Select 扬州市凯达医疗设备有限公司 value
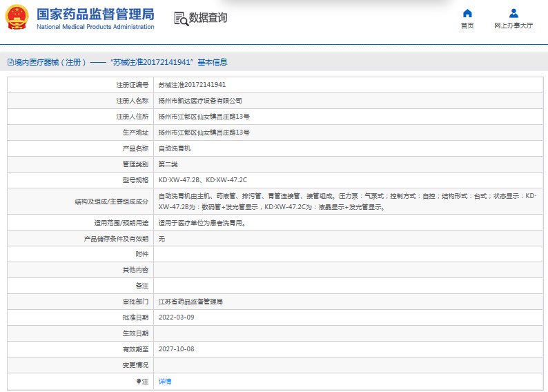This screenshot has width=548, height=392. click(200, 101)
